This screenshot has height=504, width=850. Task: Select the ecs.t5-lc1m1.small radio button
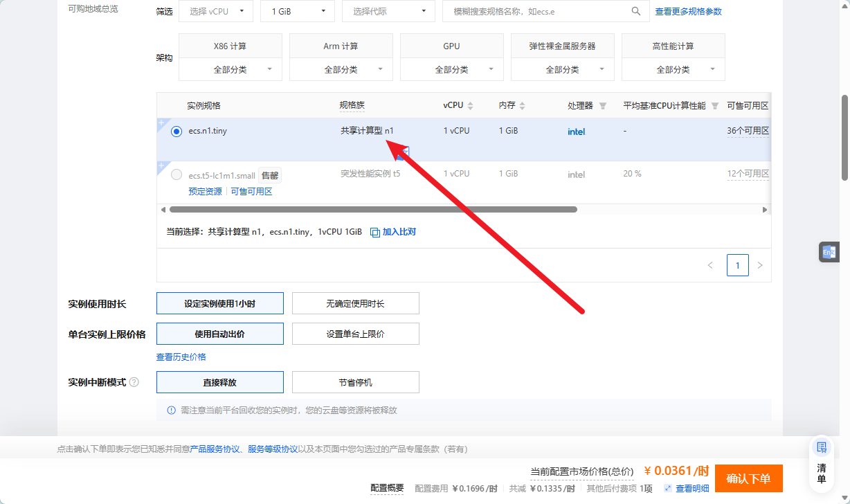(177, 174)
